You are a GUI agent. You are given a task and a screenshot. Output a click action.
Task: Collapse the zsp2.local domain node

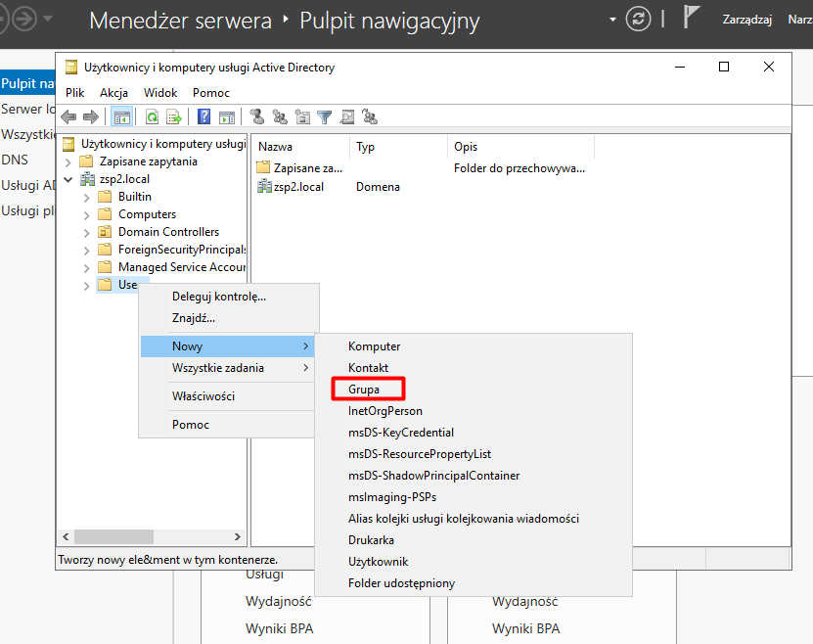click(68, 179)
